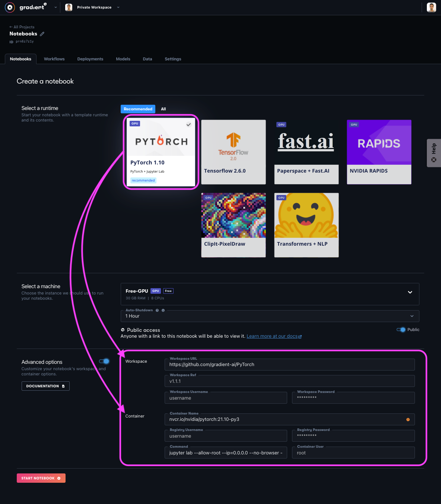This screenshot has height=504, width=441.
Task: Click the Help side tab
Action: click(434, 153)
